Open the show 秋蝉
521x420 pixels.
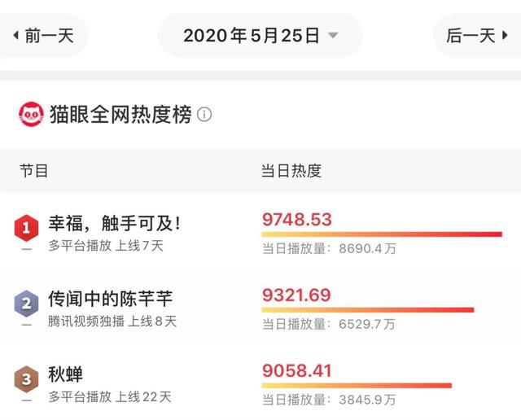[x=65, y=374]
